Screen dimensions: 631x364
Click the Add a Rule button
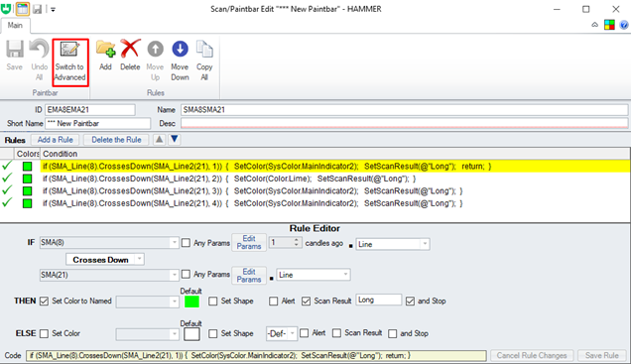click(56, 140)
